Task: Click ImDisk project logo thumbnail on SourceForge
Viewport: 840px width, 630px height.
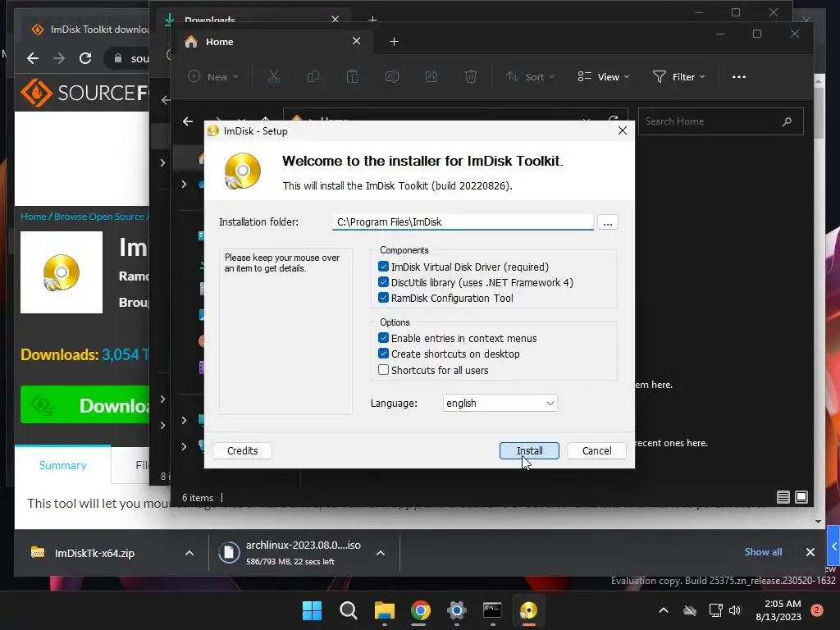Action: [x=61, y=272]
